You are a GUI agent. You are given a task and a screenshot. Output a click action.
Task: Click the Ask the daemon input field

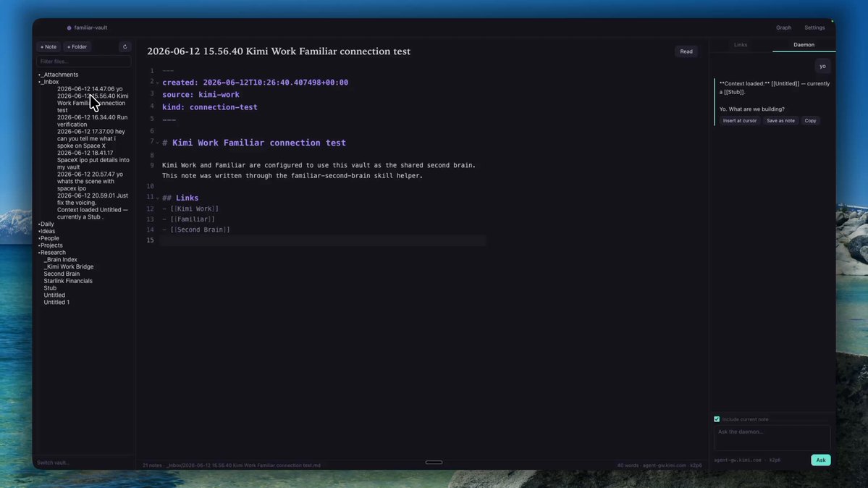coord(772,437)
